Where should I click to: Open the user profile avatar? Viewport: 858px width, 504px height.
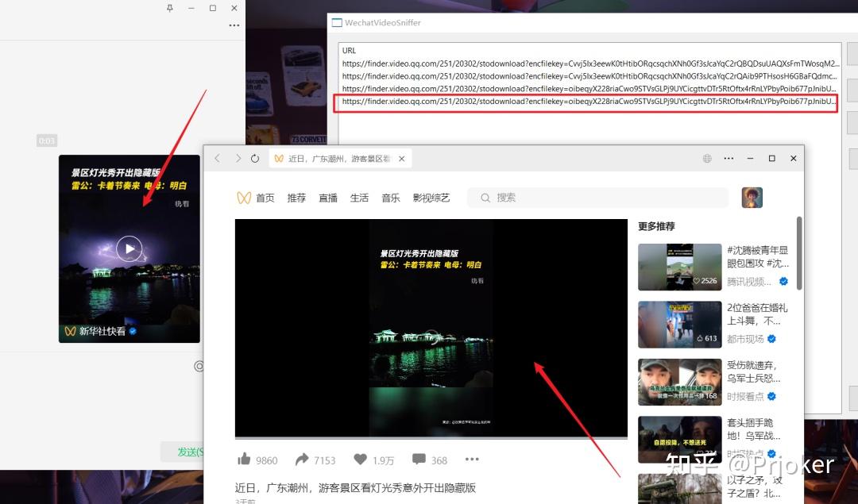[752, 198]
